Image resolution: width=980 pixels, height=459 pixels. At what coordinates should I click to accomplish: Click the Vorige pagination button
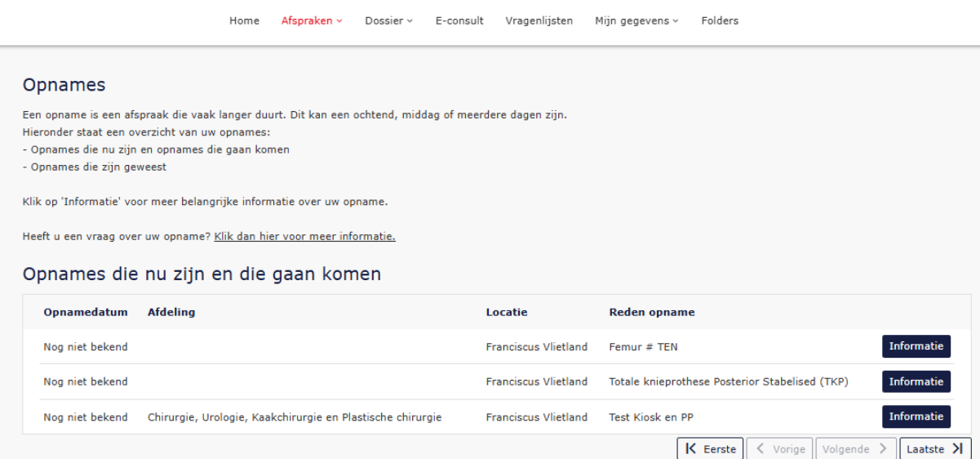779,449
